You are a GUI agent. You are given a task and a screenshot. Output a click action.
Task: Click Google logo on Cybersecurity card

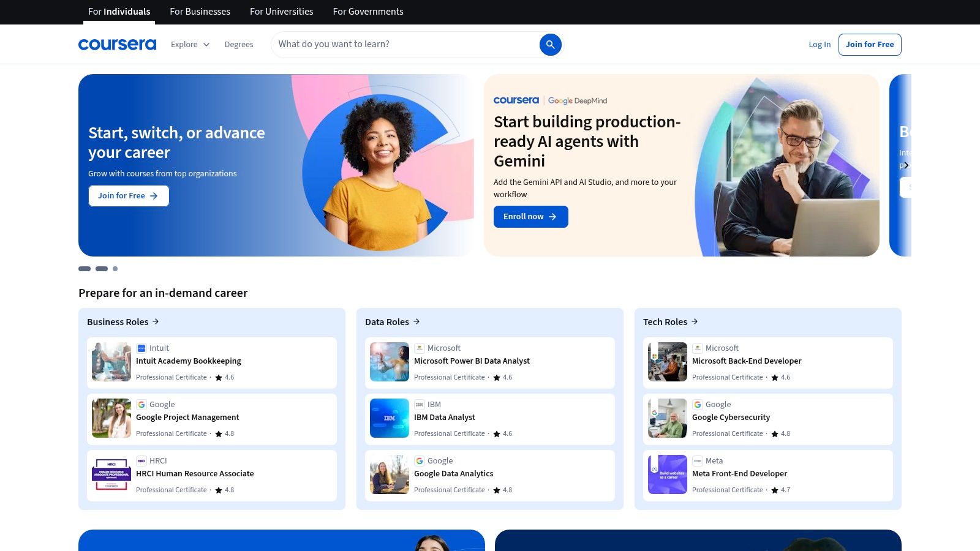click(698, 404)
